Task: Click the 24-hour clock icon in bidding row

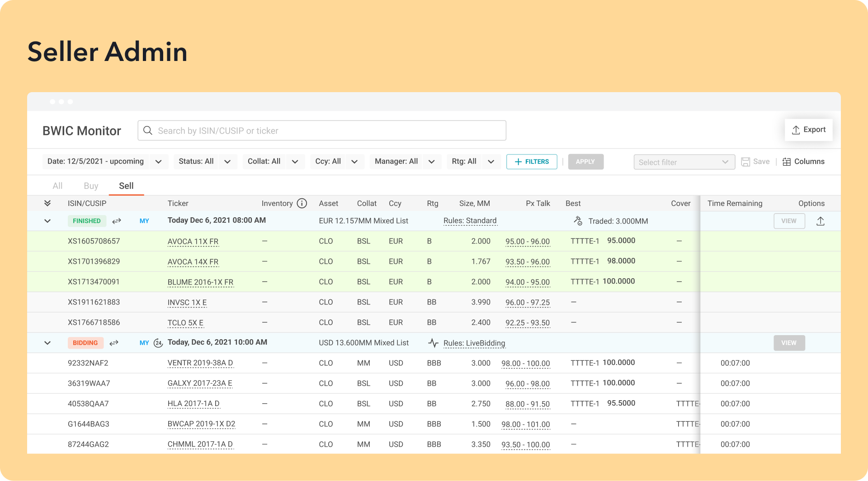Action: (158, 343)
